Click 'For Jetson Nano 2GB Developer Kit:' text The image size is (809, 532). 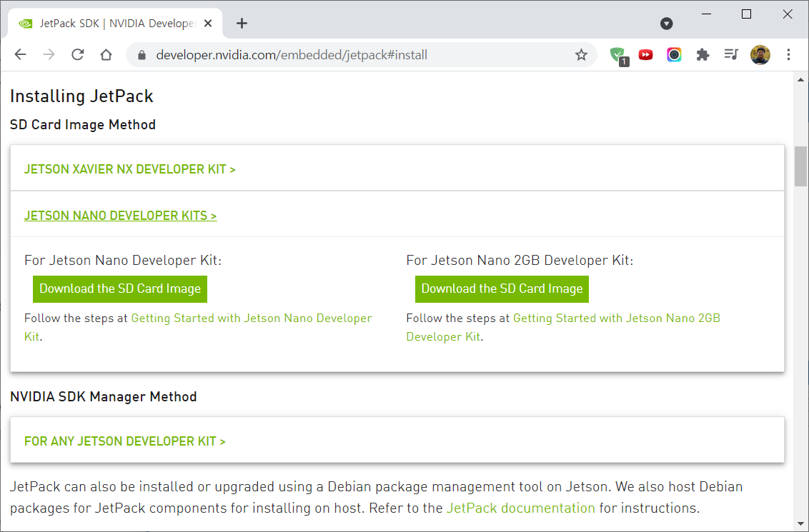[520, 261]
